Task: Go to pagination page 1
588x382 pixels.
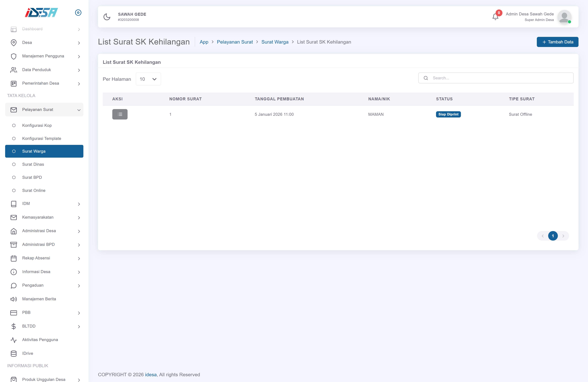Action: point(553,236)
